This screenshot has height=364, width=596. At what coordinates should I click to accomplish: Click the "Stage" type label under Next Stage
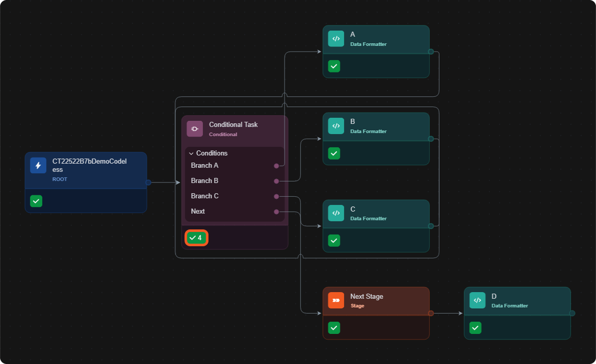(357, 306)
